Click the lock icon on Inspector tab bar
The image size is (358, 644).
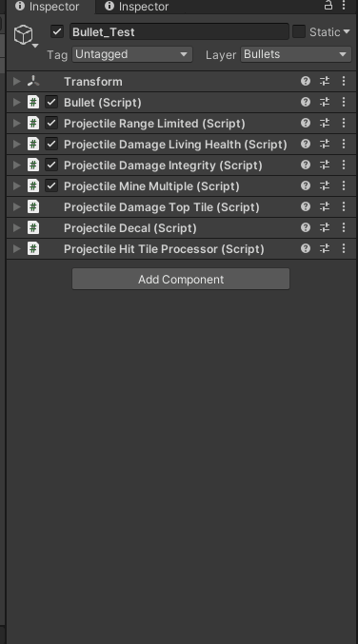click(328, 6)
